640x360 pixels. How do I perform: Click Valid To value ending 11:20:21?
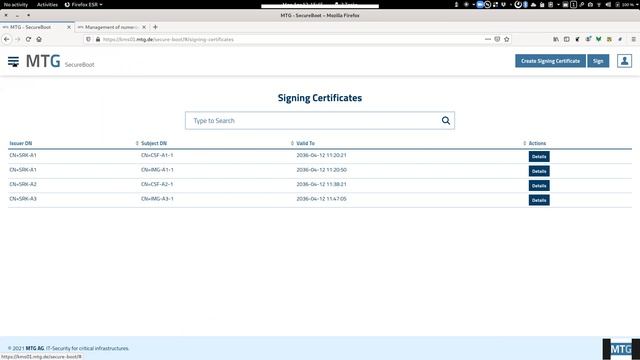tap(321, 155)
